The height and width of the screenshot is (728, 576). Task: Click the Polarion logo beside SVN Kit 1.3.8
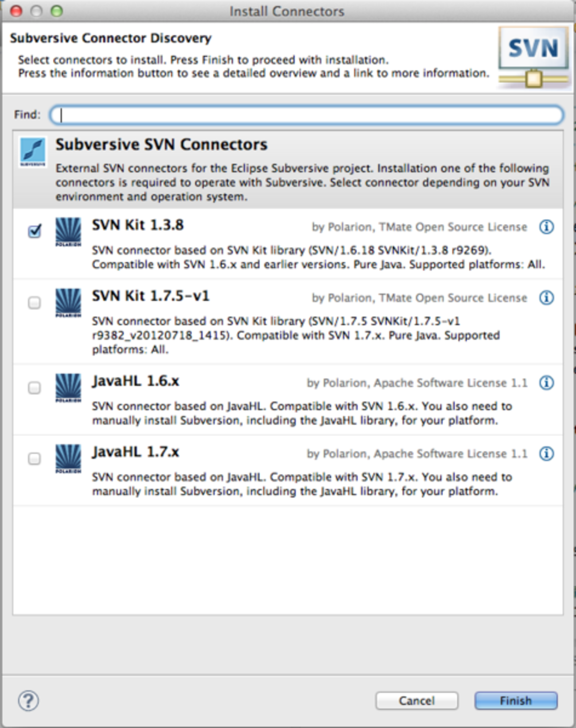(x=68, y=231)
